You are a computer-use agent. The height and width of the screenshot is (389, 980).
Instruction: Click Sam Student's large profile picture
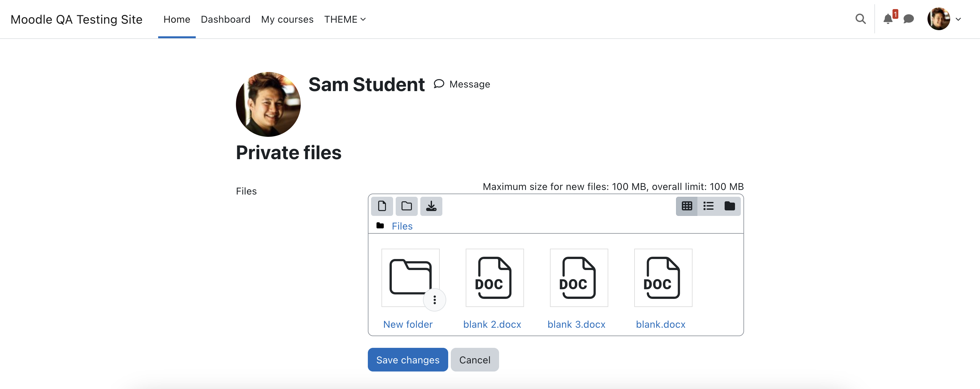click(268, 104)
